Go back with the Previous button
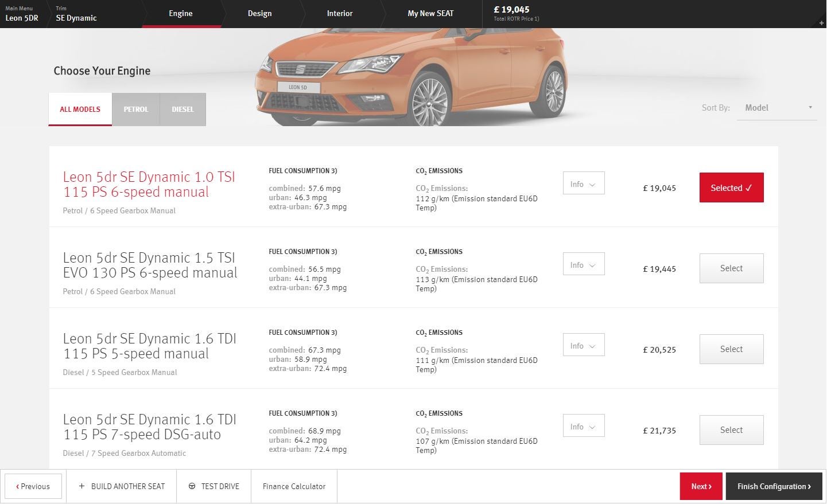Screen dimensions: 827x504 coord(33,486)
